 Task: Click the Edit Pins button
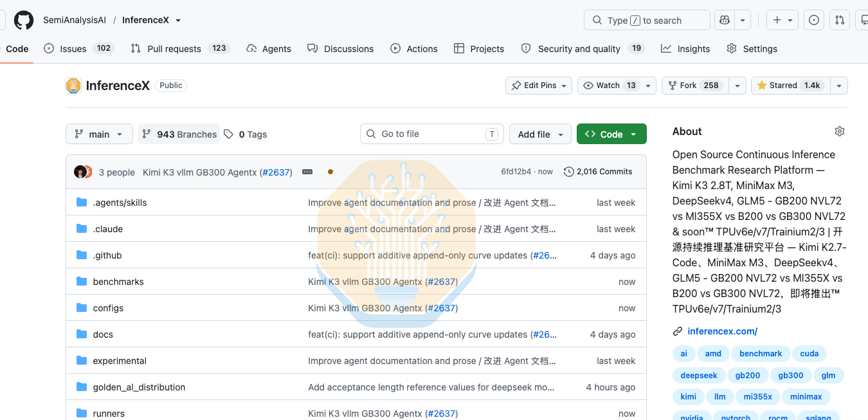point(539,86)
